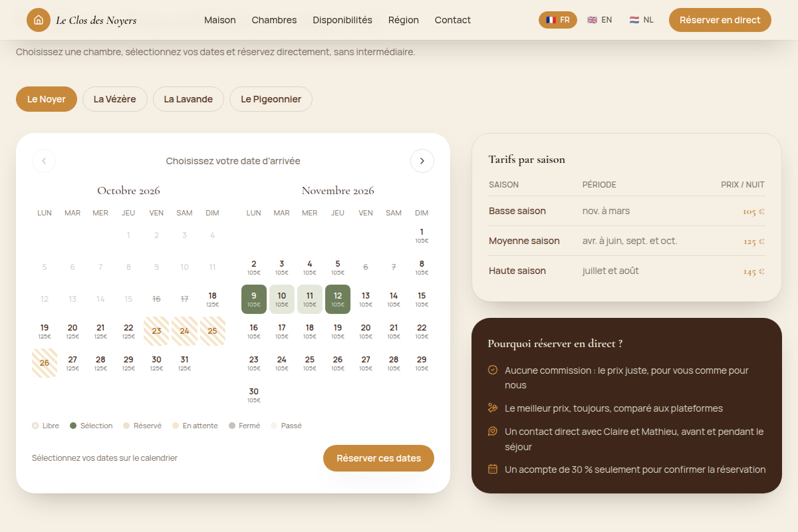Screen dimensions: 798x532
Task: Select the Le Noyer room tab
Action: coord(47,99)
